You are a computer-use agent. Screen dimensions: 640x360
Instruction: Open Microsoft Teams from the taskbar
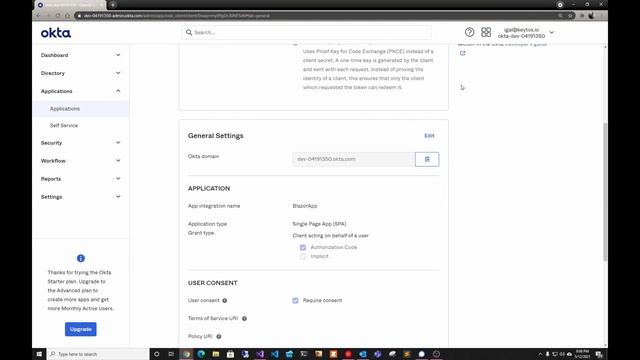click(378, 354)
